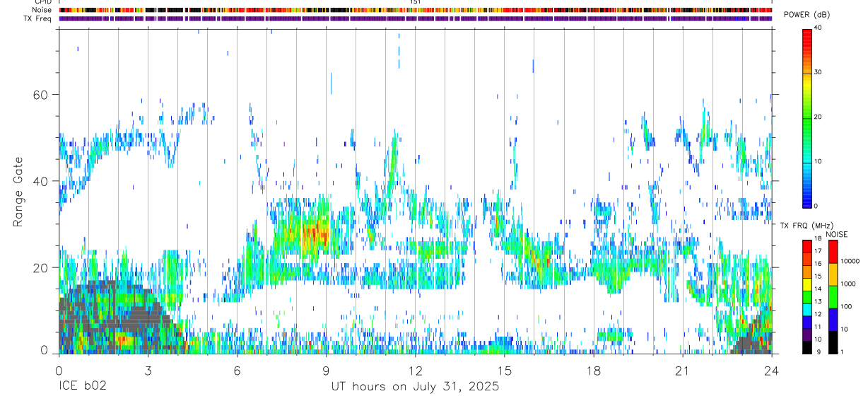
Task: Click x-axis tick label '15'
Action: click(505, 371)
